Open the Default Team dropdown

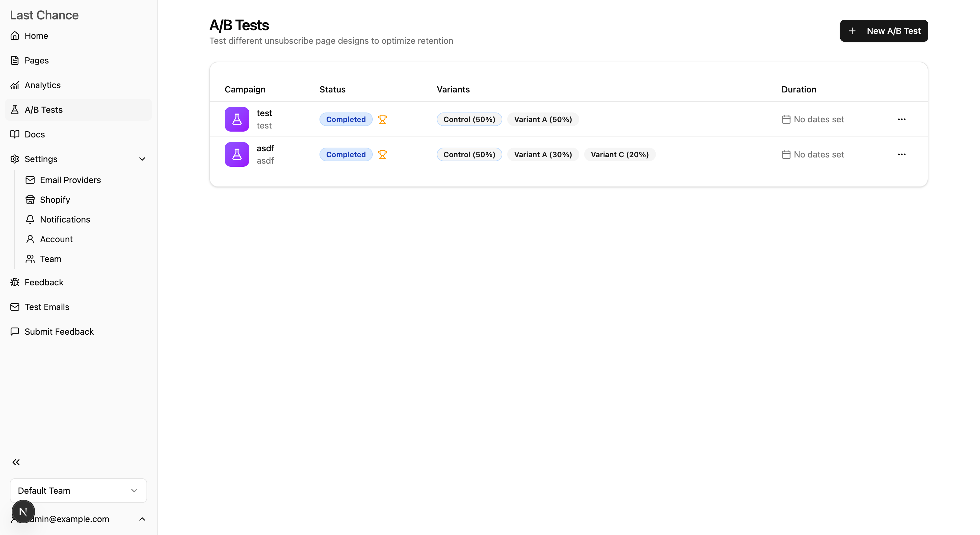(78, 490)
